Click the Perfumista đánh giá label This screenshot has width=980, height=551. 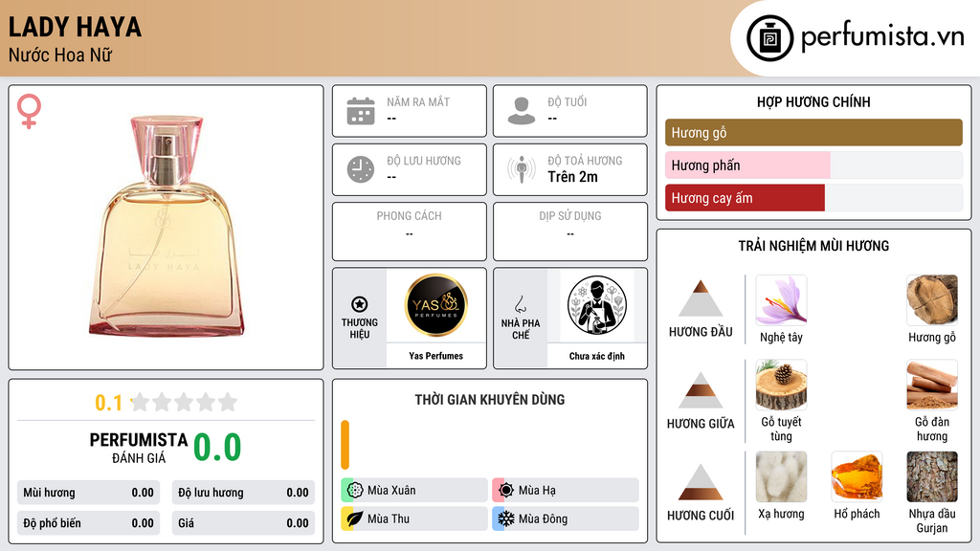click(x=139, y=448)
